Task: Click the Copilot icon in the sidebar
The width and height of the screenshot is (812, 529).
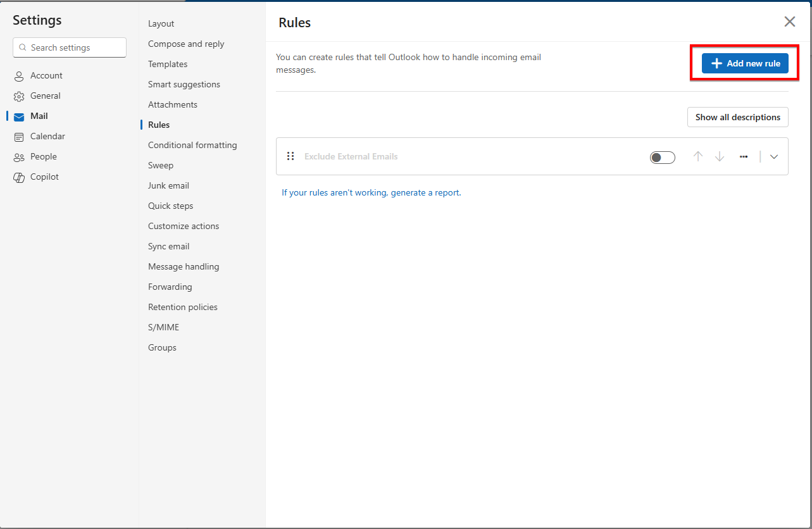Action: click(19, 177)
